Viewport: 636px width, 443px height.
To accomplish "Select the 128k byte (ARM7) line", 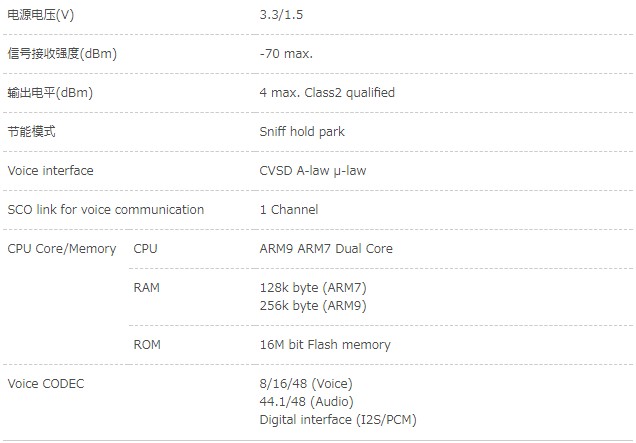I will [313, 287].
